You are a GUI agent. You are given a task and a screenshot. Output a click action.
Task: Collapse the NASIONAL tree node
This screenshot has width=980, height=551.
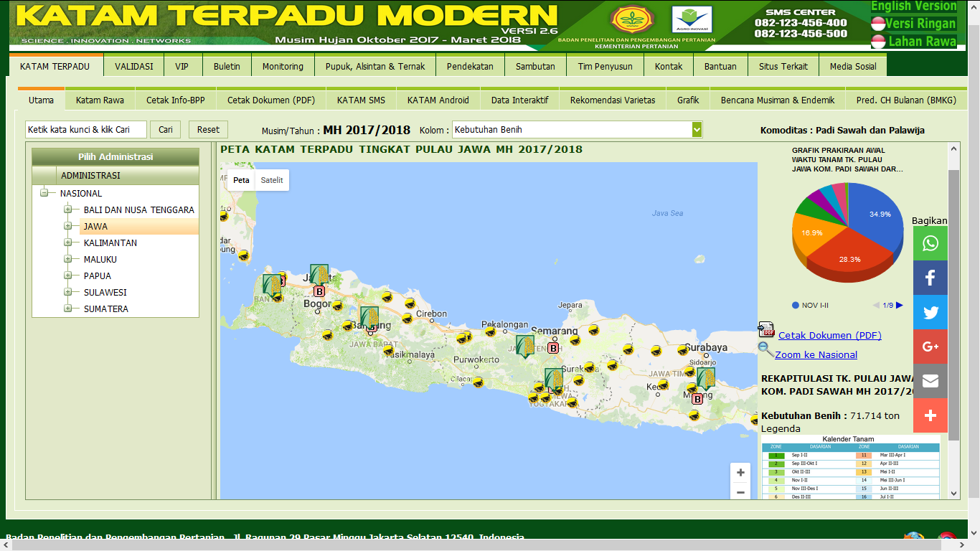coord(44,193)
